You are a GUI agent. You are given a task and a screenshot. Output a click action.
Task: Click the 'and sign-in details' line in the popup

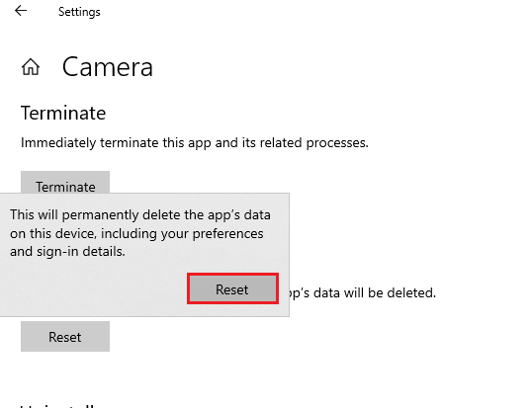pyautogui.click(x=67, y=252)
